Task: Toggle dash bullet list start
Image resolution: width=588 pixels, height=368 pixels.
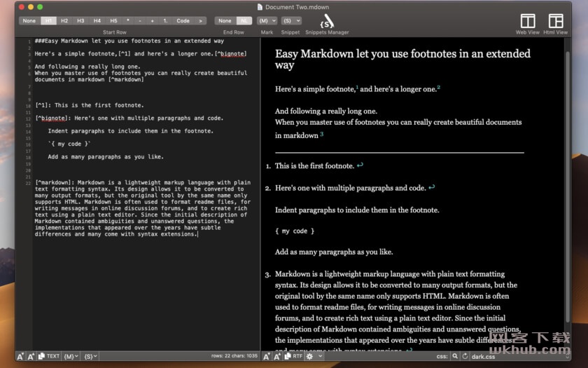Action: (140, 20)
